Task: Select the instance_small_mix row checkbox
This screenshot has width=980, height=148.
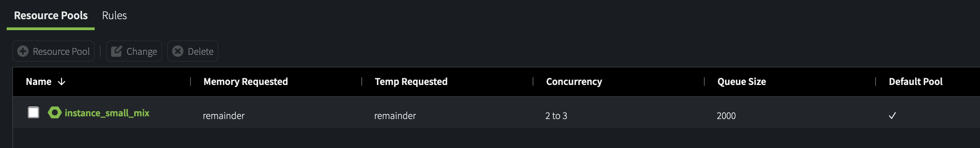Action: tap(34, 112)
